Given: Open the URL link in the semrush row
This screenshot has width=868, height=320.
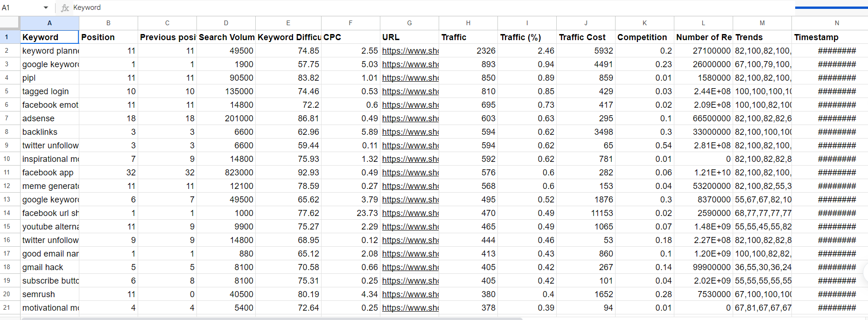Looking at the screenshot, I should [410, 294].
